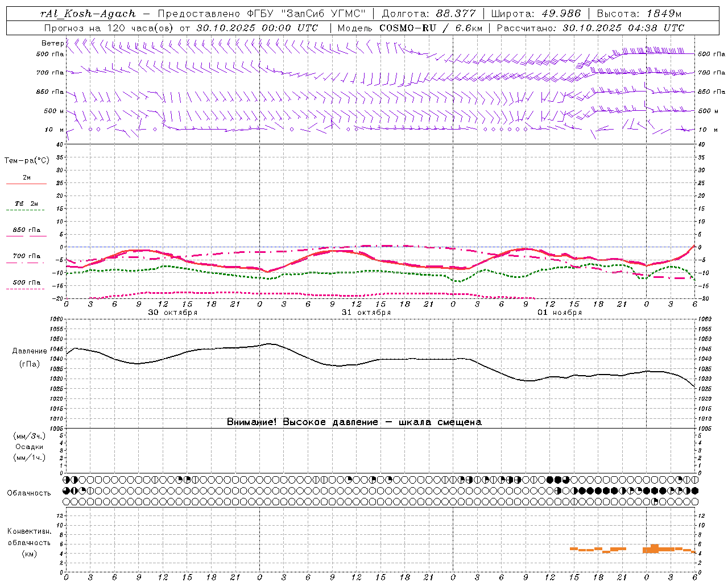Viewport: 728px width, 582px height.
Task: Click the Конвективн. облачность label
Action: 29,542
